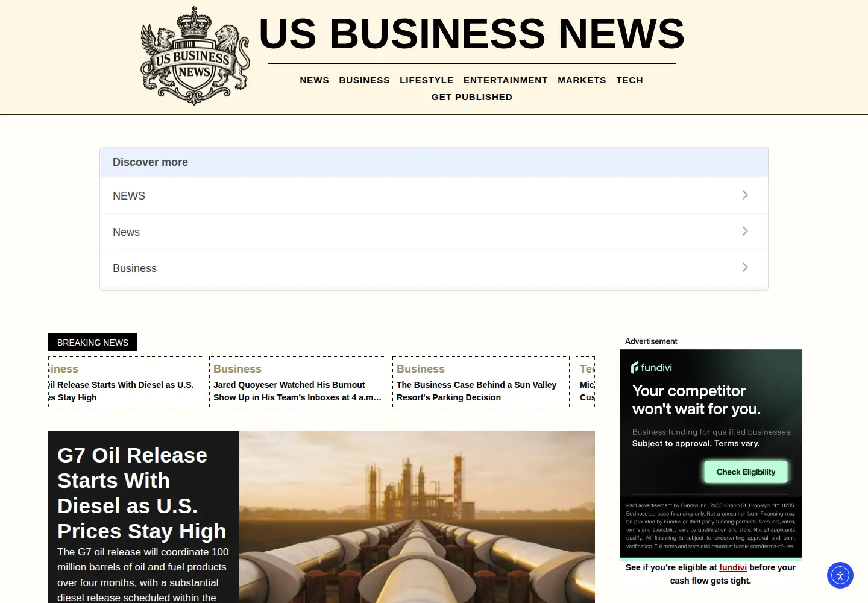Open the Jared Quoyeser burnout story
868x603 pixels.
click(x=298, y=391)
